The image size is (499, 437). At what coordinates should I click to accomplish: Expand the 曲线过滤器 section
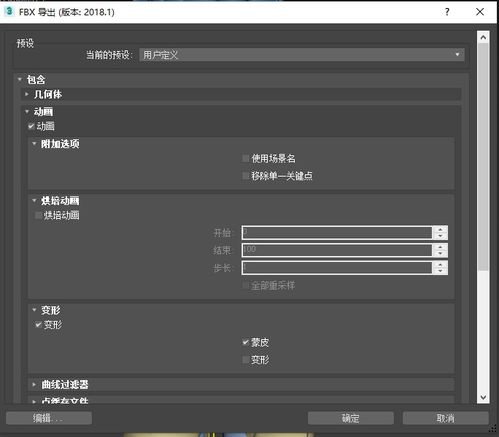[34, 384]
